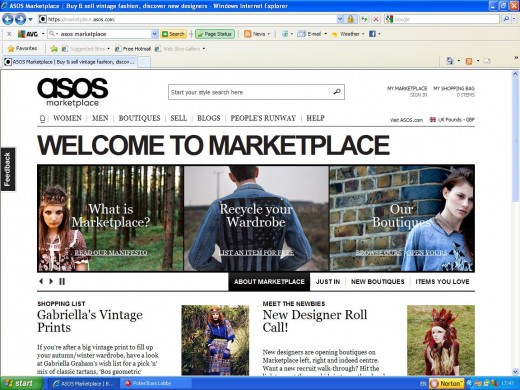Click READ OUR MANIFESTO link
Screen dimensions: 520x390
pos(110,253)
